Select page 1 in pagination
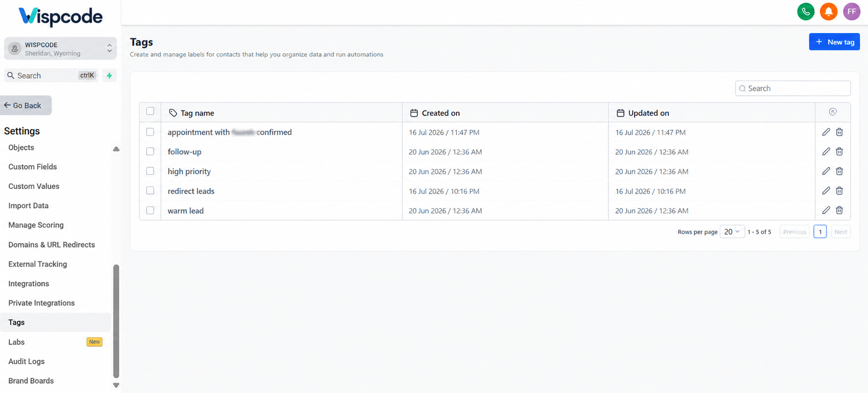Screen dimensions: 868x393 (820, 232)
